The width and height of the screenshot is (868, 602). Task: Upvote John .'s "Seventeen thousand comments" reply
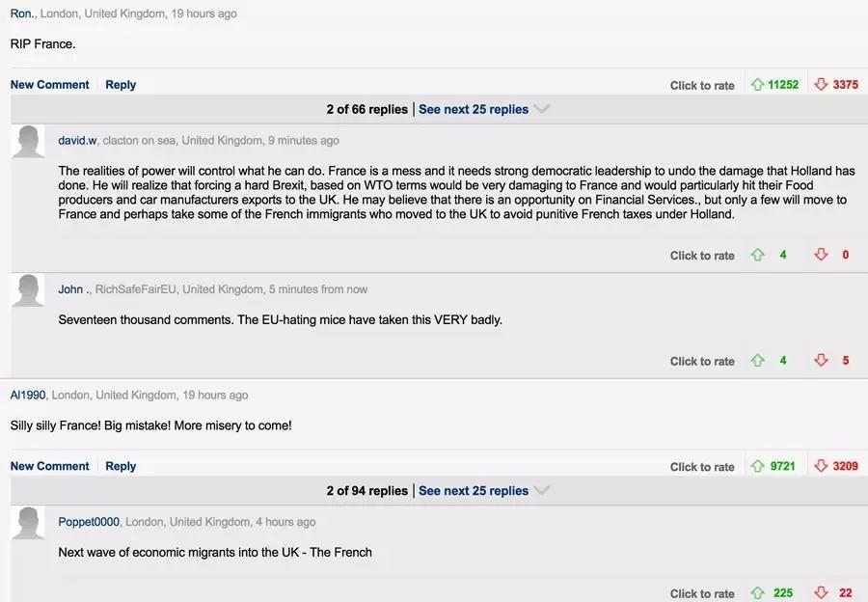click(x=757, y=361)
